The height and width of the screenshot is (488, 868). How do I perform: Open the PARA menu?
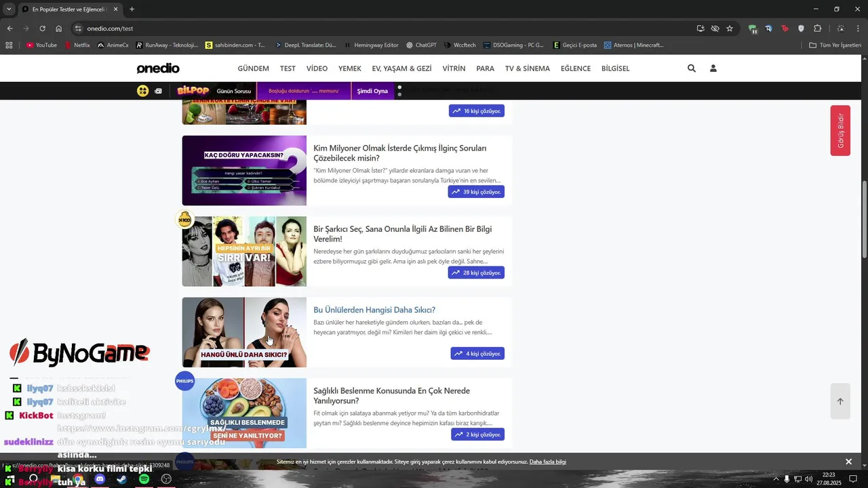485,68
